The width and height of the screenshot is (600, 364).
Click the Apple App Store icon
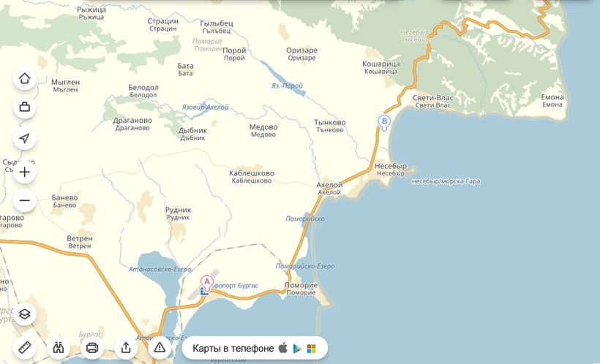(282, 348)
